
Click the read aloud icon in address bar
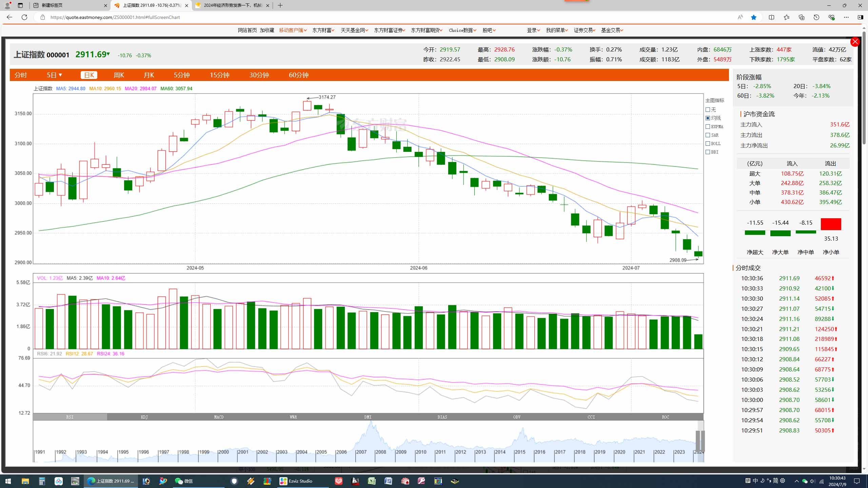(x=740, y=17)
